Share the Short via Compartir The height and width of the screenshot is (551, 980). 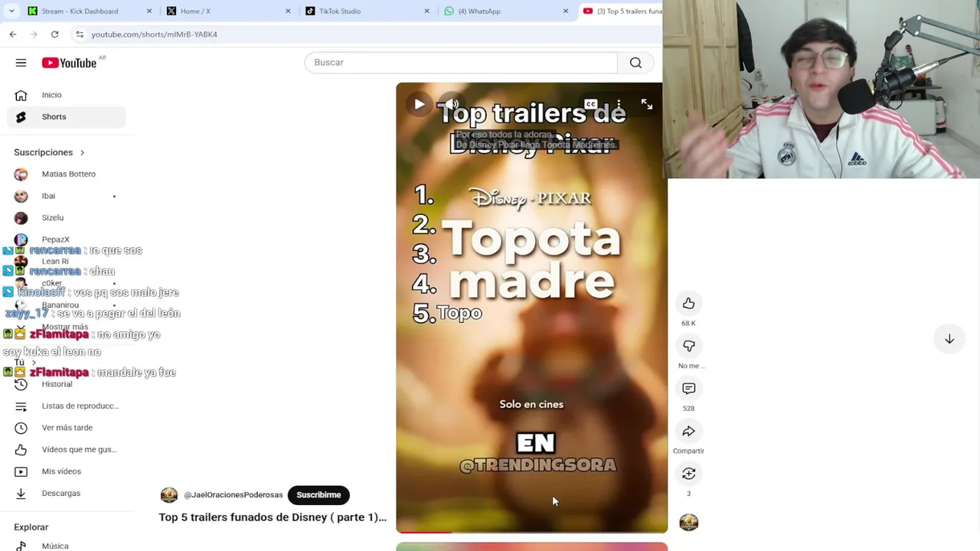click(688, 431)
